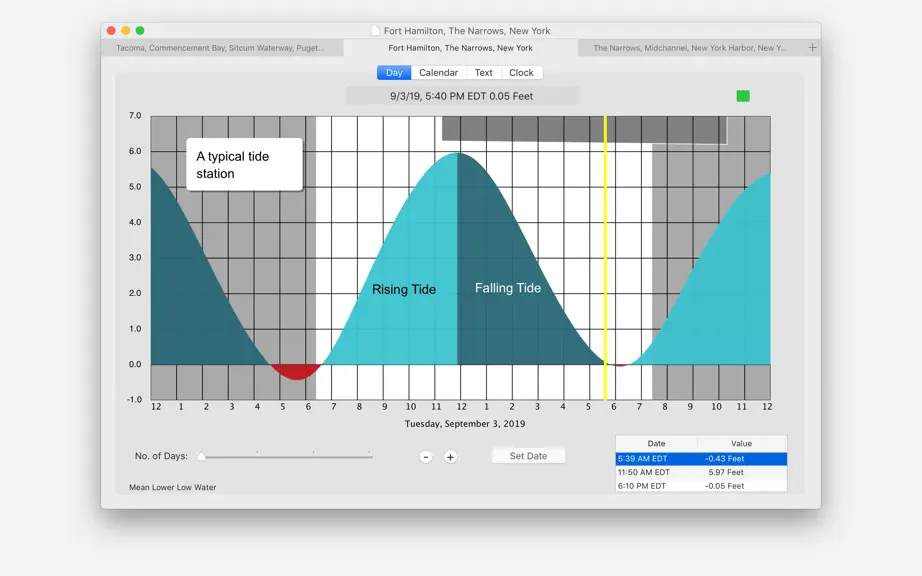This screenshot has width=922, height=576.
Task: Select the 11:50 AM EDT row
Action: click(x=701, y=472)
